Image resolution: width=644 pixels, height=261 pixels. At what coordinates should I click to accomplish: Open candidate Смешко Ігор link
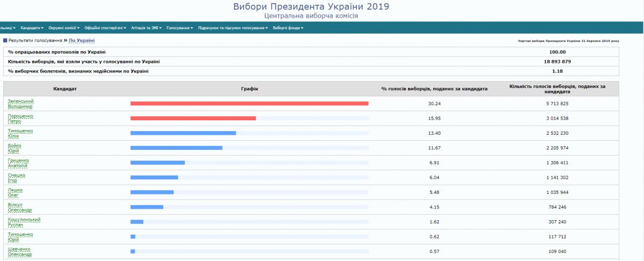pyautogui.click(x=16, y=178)
